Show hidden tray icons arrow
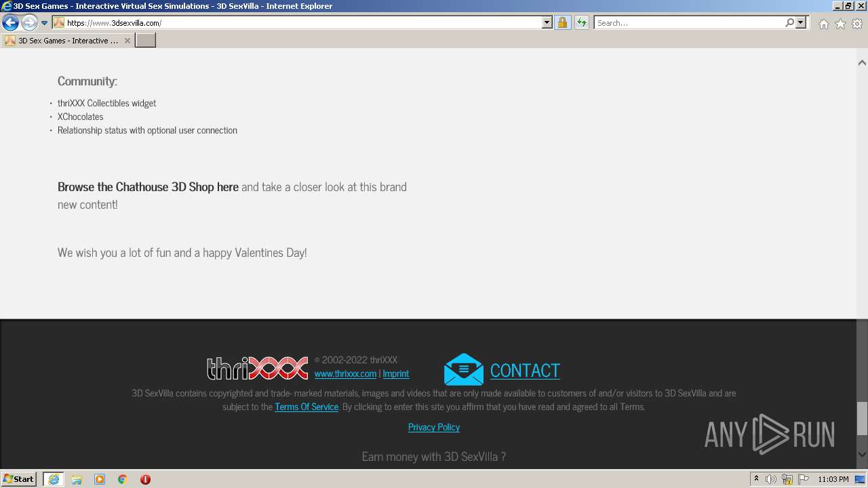 tap(757, 479)
